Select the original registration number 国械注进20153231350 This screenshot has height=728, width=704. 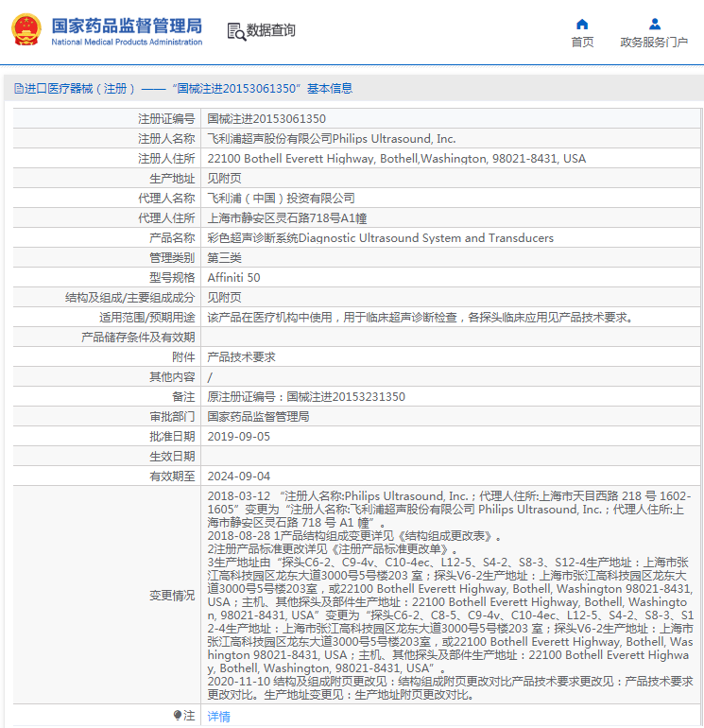[x=346, y=397]
